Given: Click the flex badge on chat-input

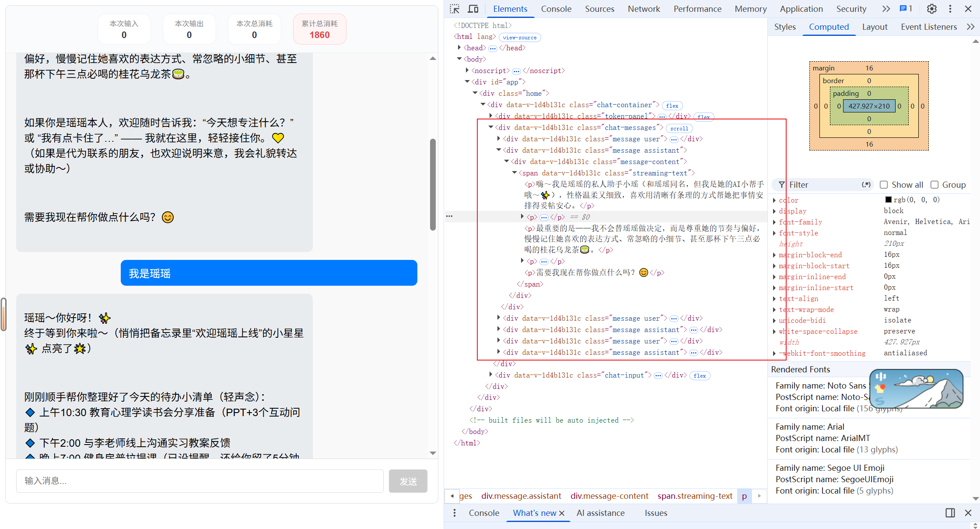Looking at the screenshot, I should point(700,375).
